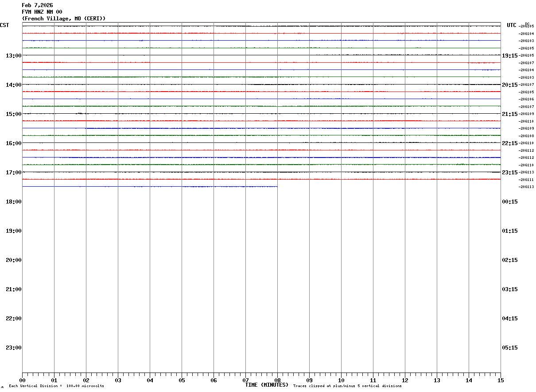Click the '01:15' UTC time label
Viewport: 536px width, 392px height.
[510, 231]
